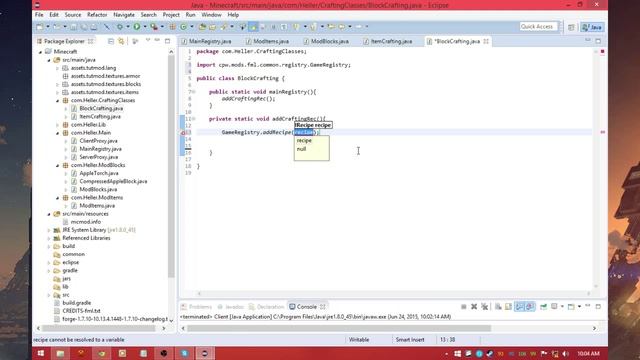The width and height of the screenshot is (640, 360).
Task: Open the Refactor menu
Action: click(97, 15)
